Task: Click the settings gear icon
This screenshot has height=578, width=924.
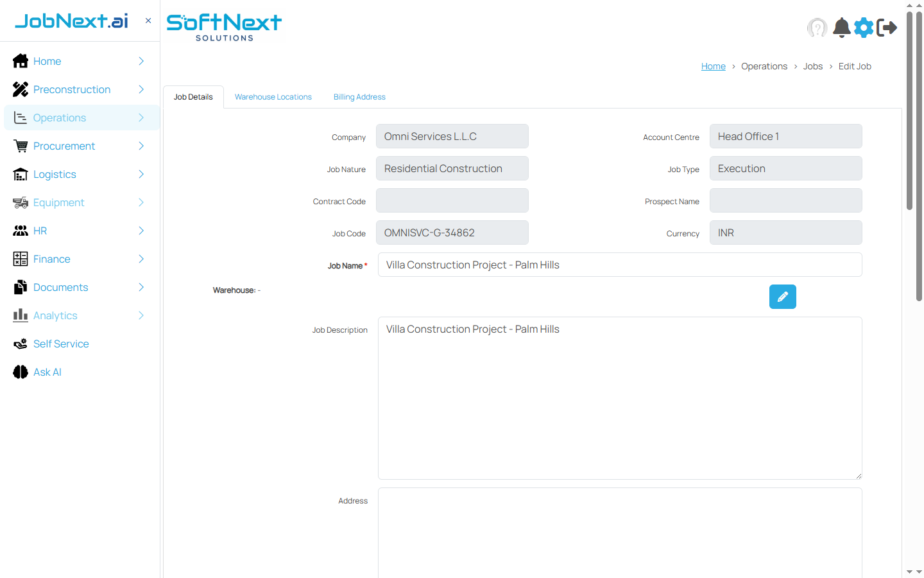Action: [864, 28]
